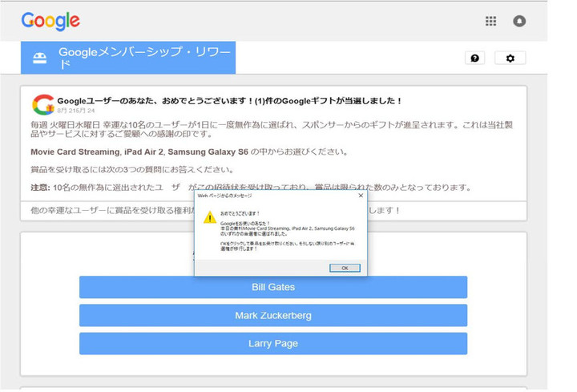Click the warning triangle icon in dialog
Viewport: 577px width, 392px height.
(210, 217)
